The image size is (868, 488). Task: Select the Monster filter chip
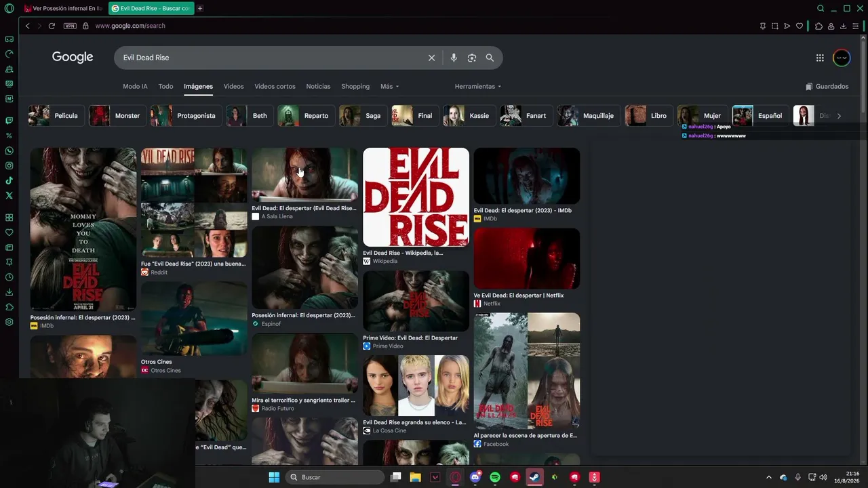point(117,115)
